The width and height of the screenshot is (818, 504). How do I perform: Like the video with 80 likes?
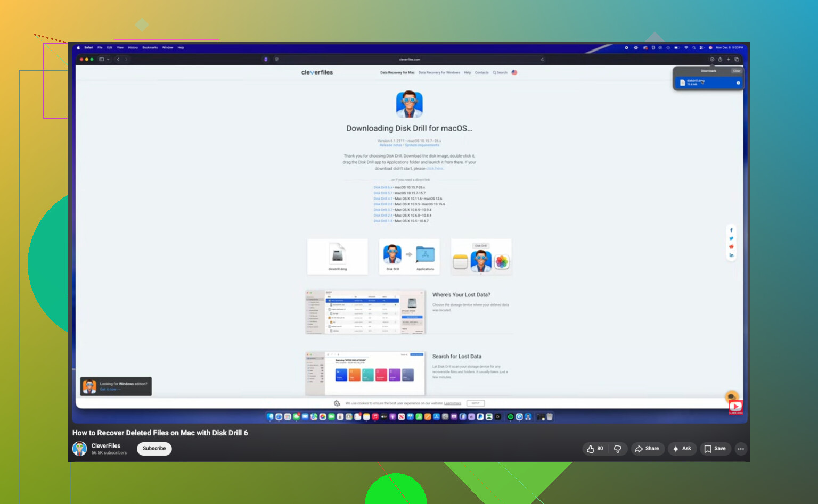[595, 449]
